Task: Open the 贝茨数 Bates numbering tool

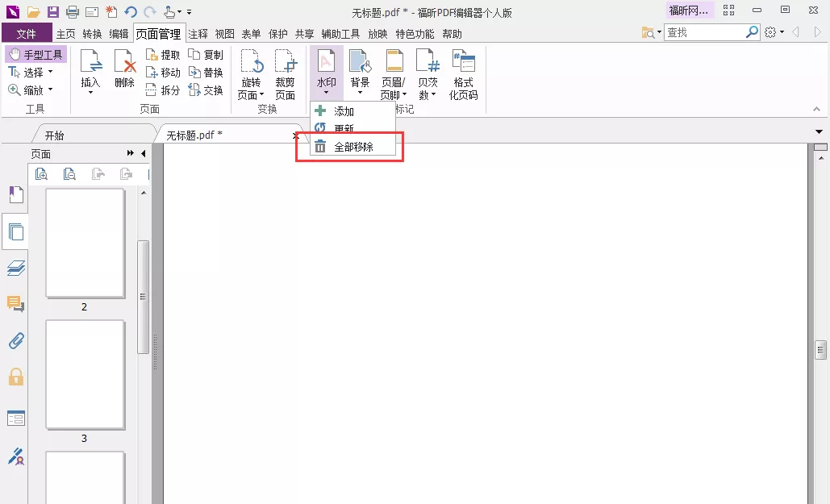Action: [428, 74]
